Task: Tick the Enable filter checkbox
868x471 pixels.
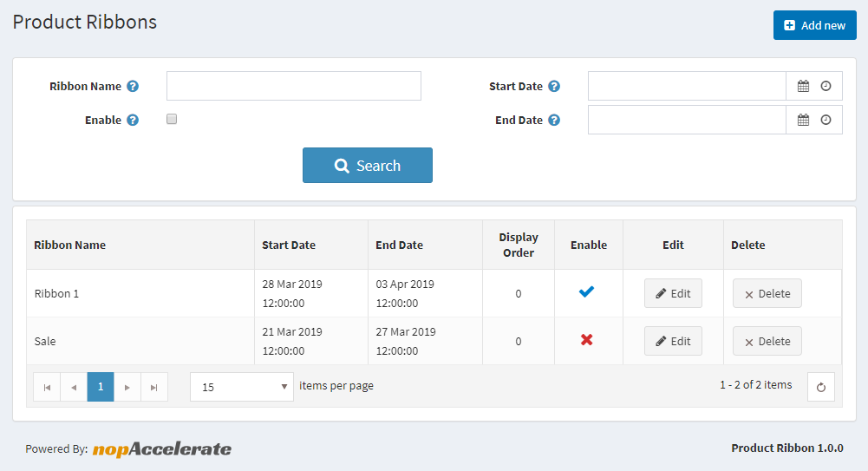Action: coord(172,120)
